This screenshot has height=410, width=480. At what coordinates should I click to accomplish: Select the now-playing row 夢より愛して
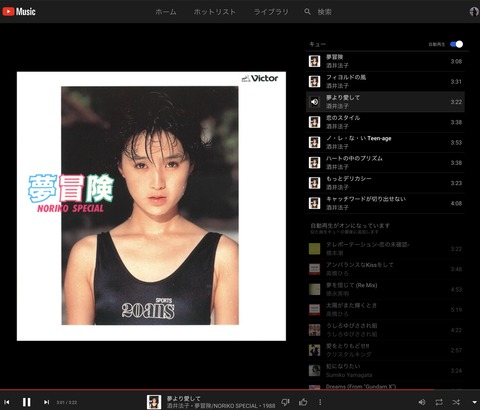click(385, 102)
